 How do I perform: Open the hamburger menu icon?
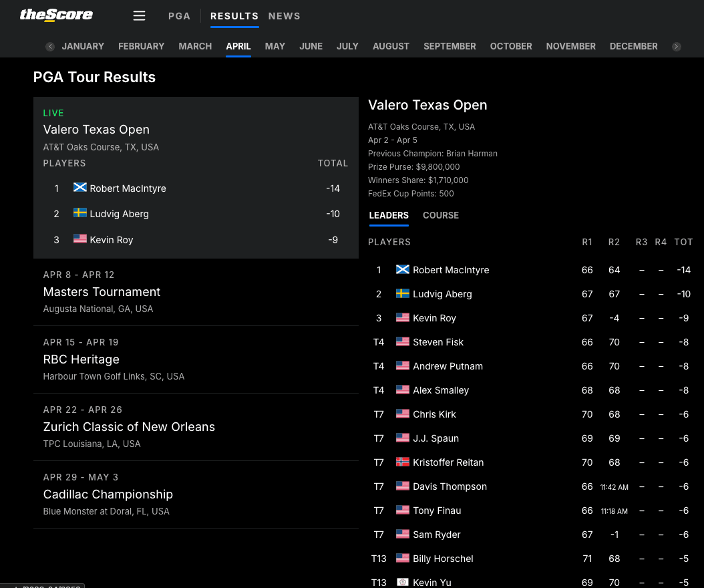tap(139, 16)
